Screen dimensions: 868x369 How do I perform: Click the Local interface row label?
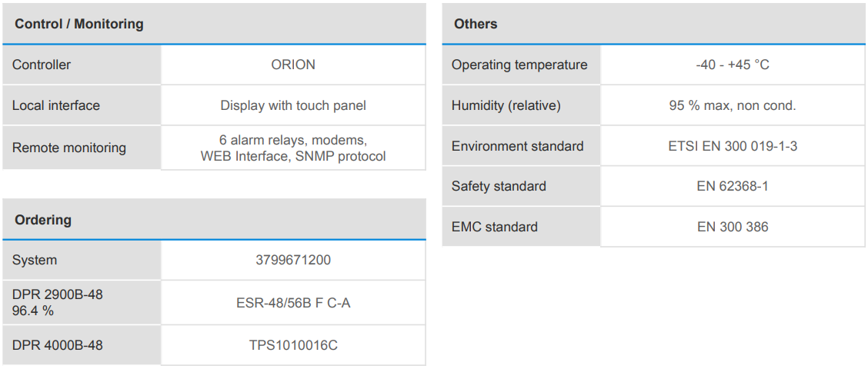(56, 105)
